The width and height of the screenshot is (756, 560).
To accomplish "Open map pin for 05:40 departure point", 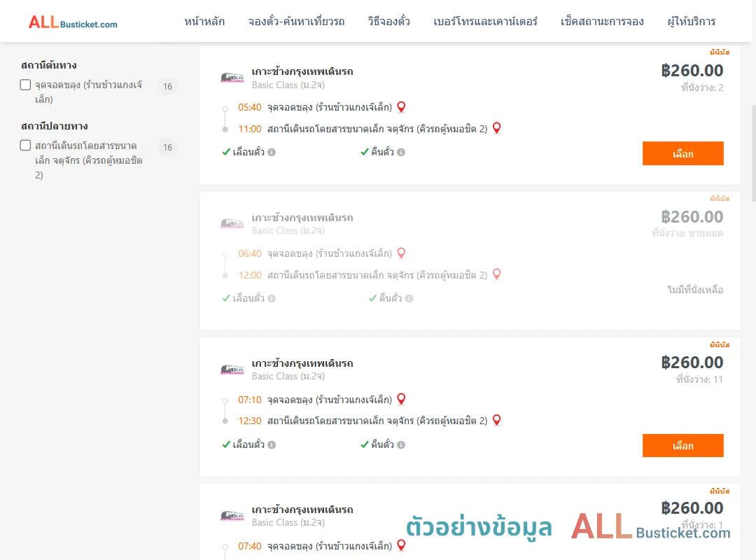I will 401,107.
